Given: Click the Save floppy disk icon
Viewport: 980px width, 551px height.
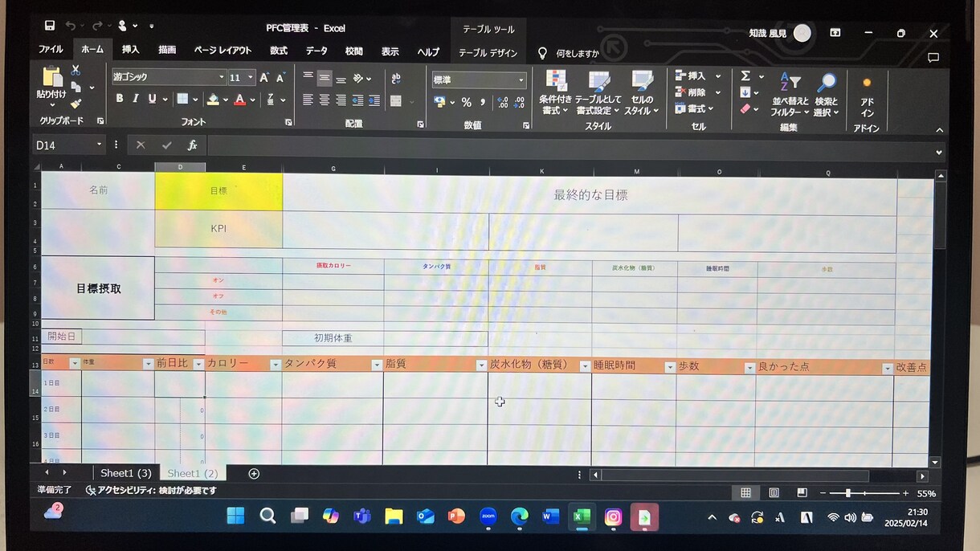Looking at the screenshot, I should (50, 26).
